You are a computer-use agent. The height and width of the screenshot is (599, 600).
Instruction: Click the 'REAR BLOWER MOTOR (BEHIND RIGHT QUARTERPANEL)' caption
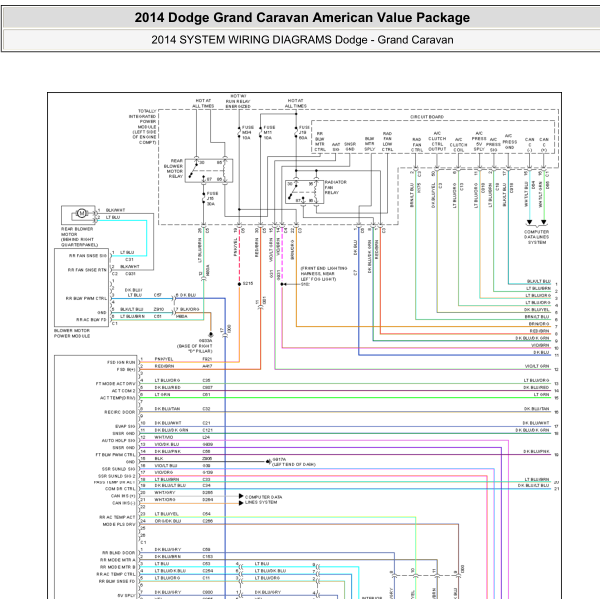[x=79, y=237]
